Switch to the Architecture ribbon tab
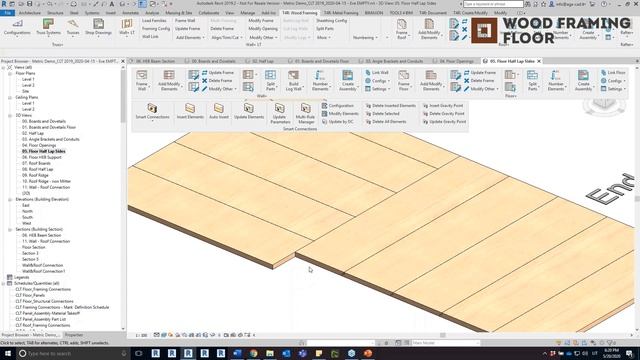Screen dimensions: 640x360 [x=30, y=13]
